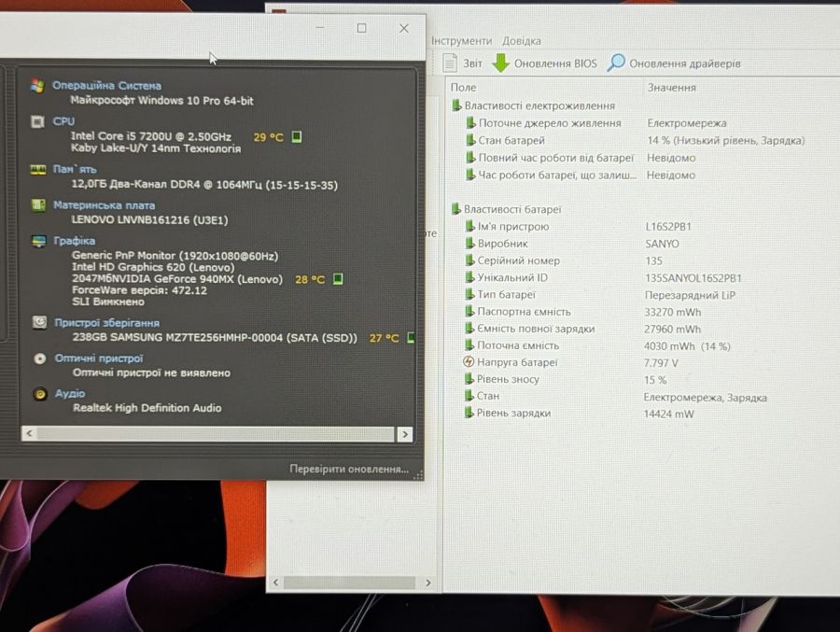This screenshot has width=840, height=632.
Task: Click the icon next to Тип батареї
Action: coord(469,294)
